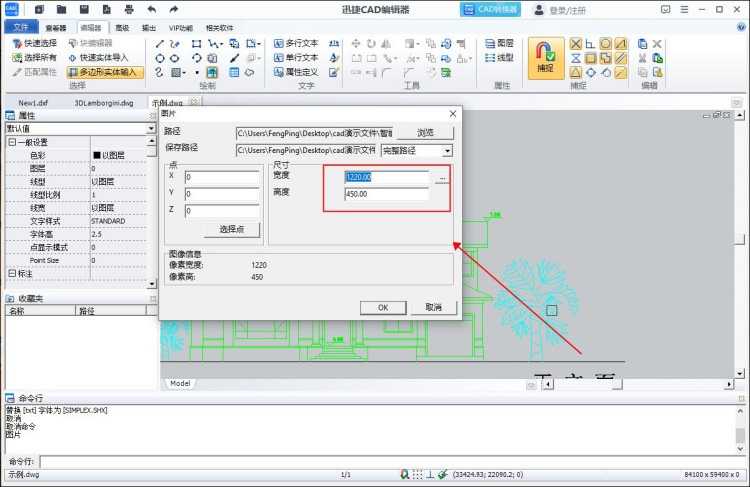
Task: Click the 选择点 button
Action: (232, 230)
